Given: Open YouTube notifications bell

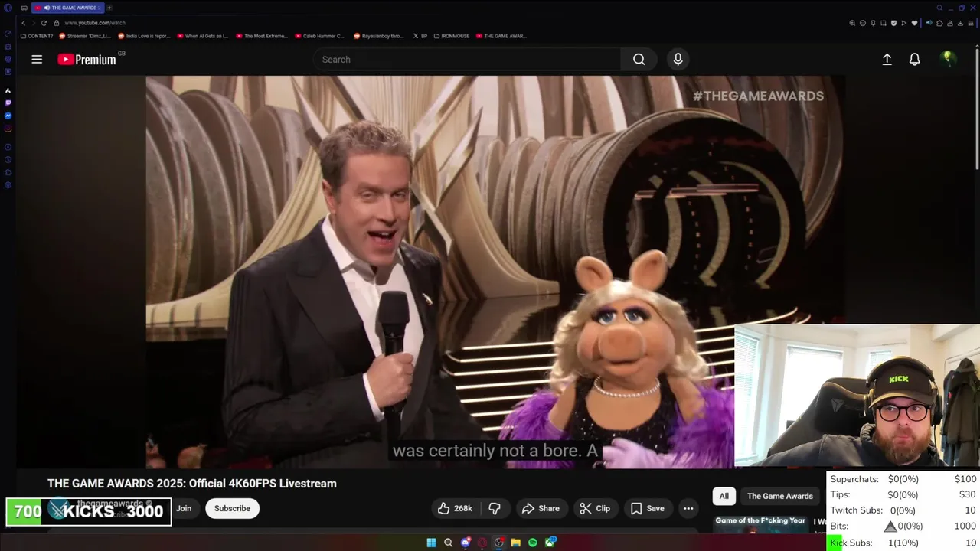Looking at the screenshot, I should (914, 59).
